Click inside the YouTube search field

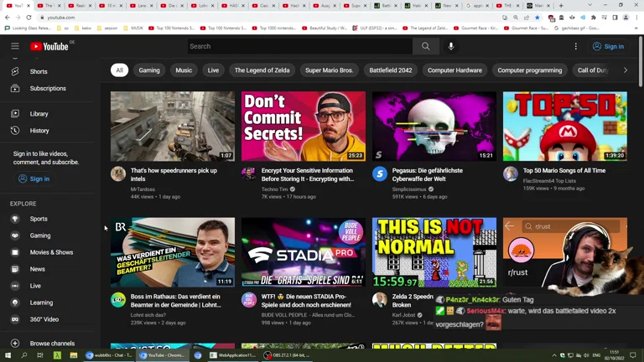[x=298, y=46]
